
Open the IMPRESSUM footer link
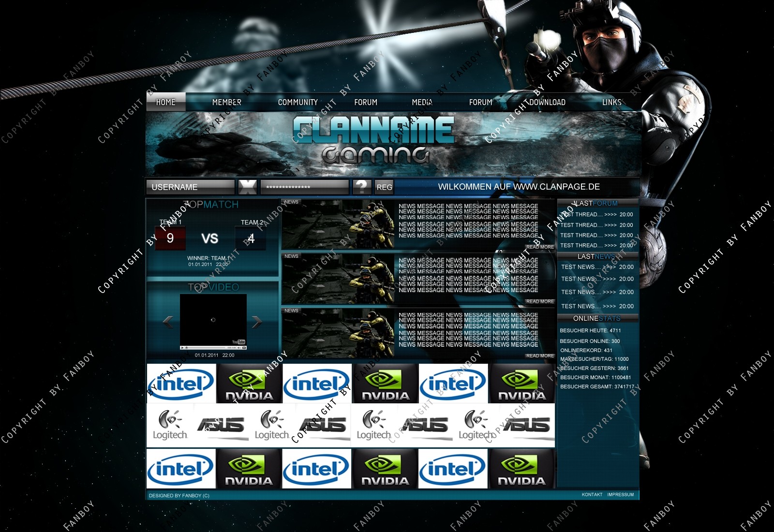(x=620, y=494)
